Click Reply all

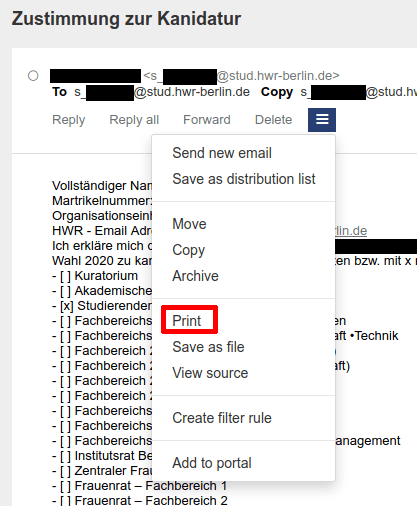click(x=134, y=120)
